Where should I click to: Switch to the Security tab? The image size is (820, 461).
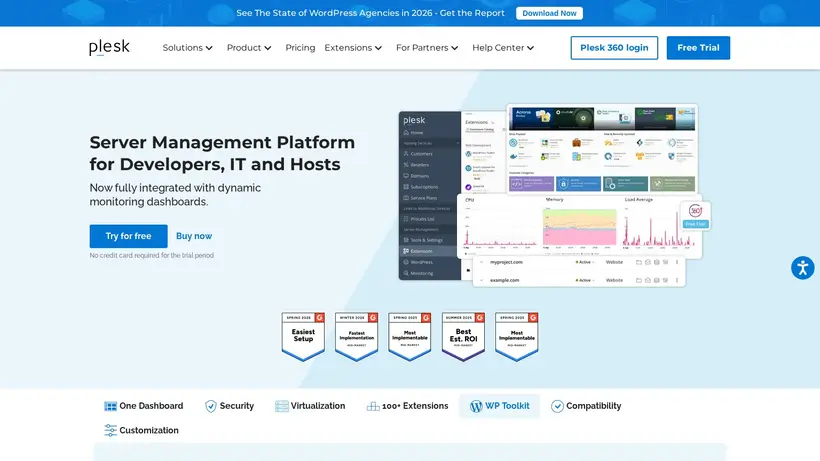point(230,406)
